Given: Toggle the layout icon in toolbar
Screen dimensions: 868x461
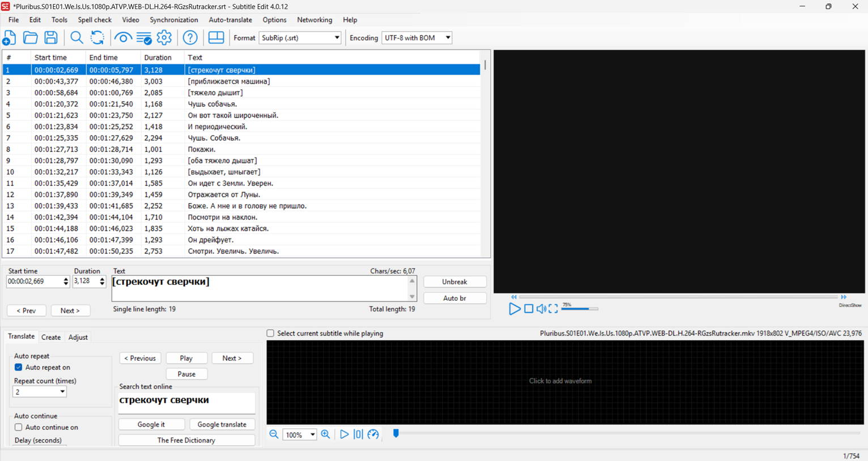Looking at the screenshot, I should tap(216, 38).
